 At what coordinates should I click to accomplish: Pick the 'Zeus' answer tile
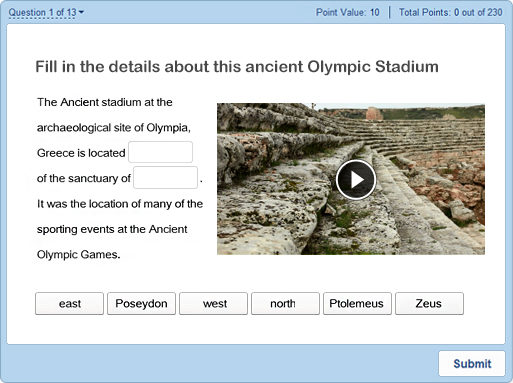429,304
